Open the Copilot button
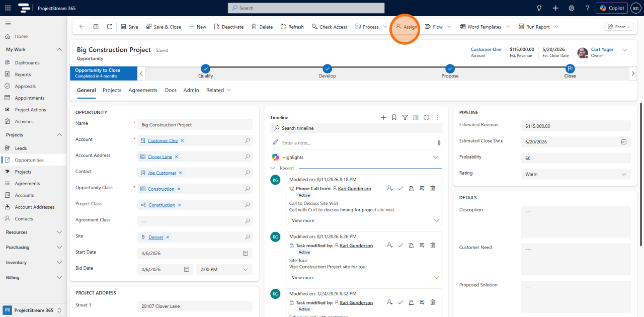The width and height of the screenshot is (644, 317). [612, 8]
